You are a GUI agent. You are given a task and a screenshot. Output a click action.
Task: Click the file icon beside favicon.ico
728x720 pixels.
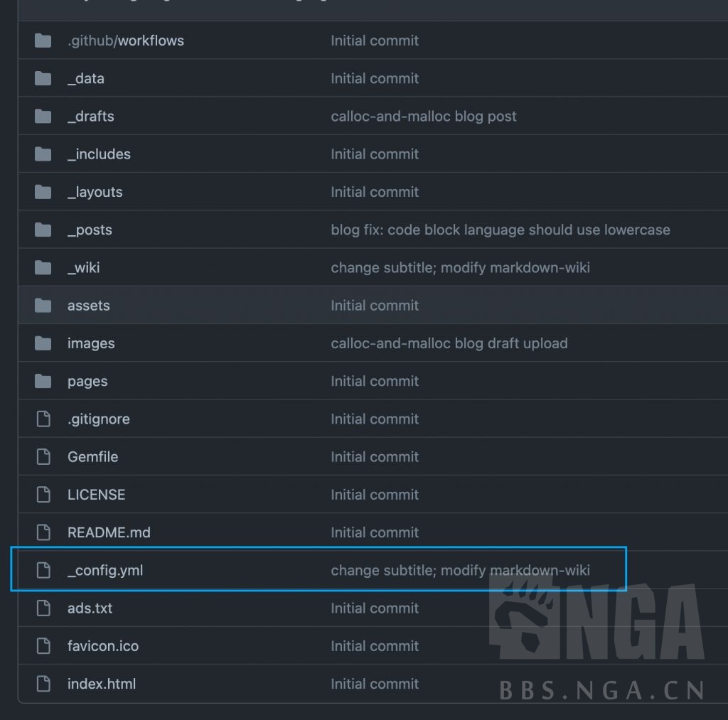coord(43,645)
